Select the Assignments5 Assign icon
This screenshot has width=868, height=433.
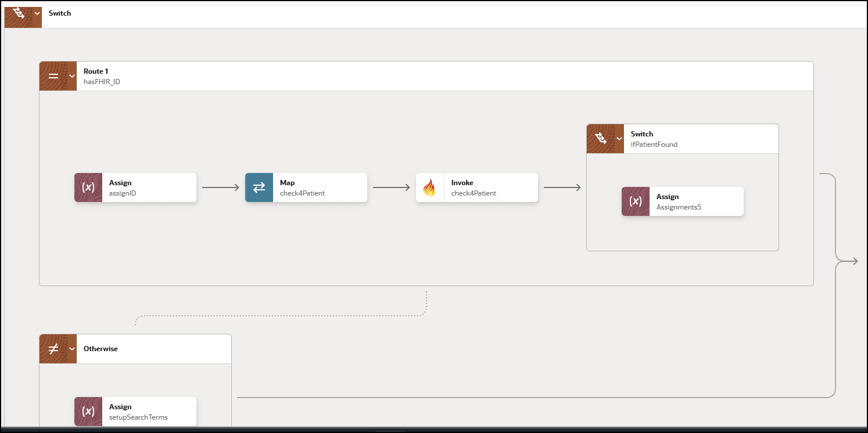pos(636,201)
